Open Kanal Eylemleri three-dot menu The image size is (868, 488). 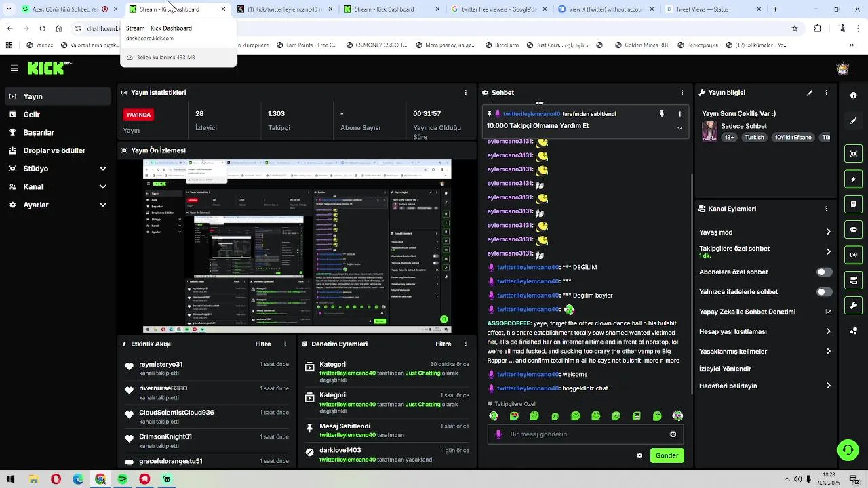point(826,209)
